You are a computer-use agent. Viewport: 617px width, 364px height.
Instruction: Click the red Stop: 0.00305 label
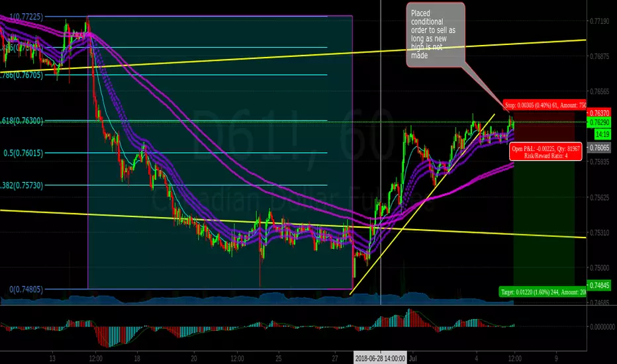coord(545,105)
